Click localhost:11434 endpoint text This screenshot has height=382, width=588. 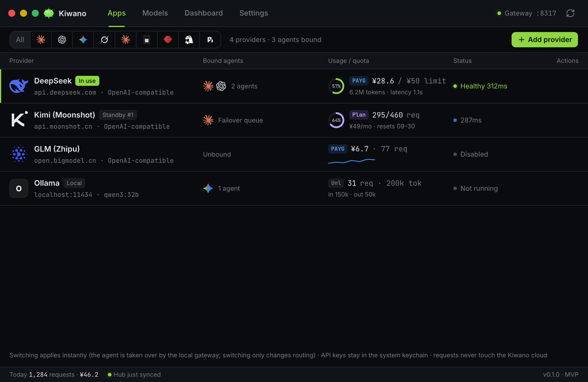(63, 195)
